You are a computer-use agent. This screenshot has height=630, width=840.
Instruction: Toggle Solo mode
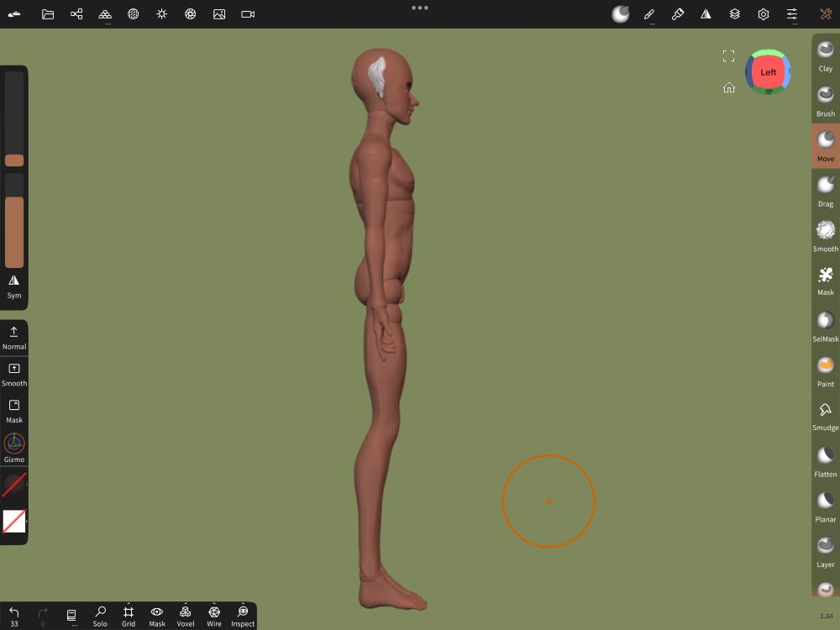point(100,615)
